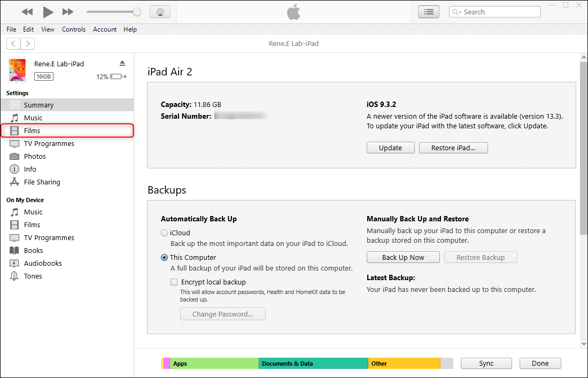Screen dimensions: 588x378
Task: Open the Help menu
Action: coord(130,29)
